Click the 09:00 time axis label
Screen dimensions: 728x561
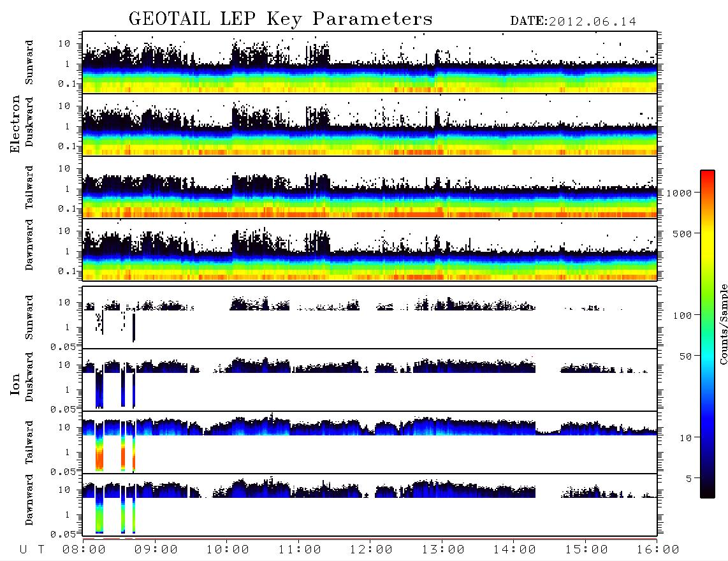[156, 550]
